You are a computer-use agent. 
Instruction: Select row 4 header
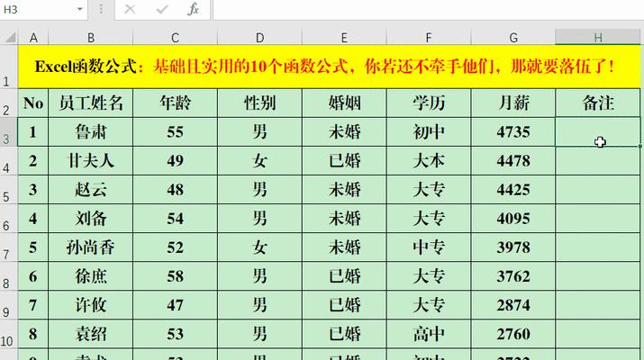(x=9, y=161)
